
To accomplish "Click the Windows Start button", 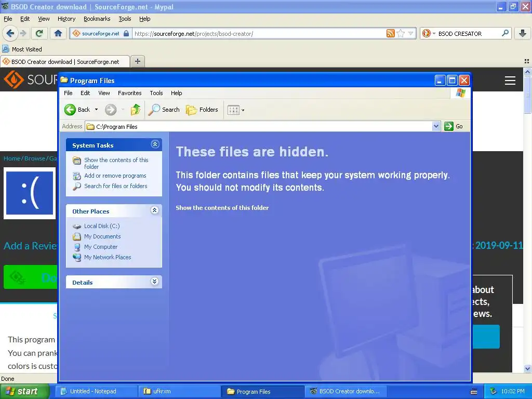I will tap(24, 391).
